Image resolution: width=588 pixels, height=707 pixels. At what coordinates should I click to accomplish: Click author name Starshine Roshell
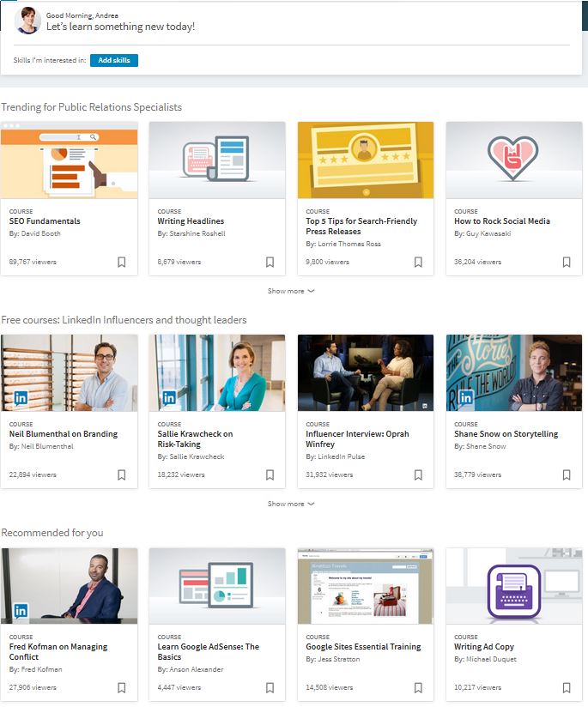(x=197, y=233)
